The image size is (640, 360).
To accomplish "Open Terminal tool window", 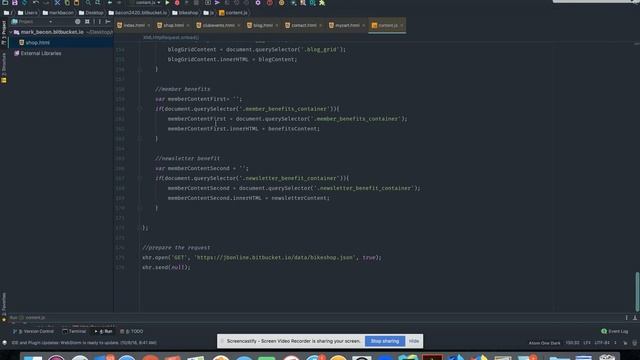I will (x=74, y=331).
